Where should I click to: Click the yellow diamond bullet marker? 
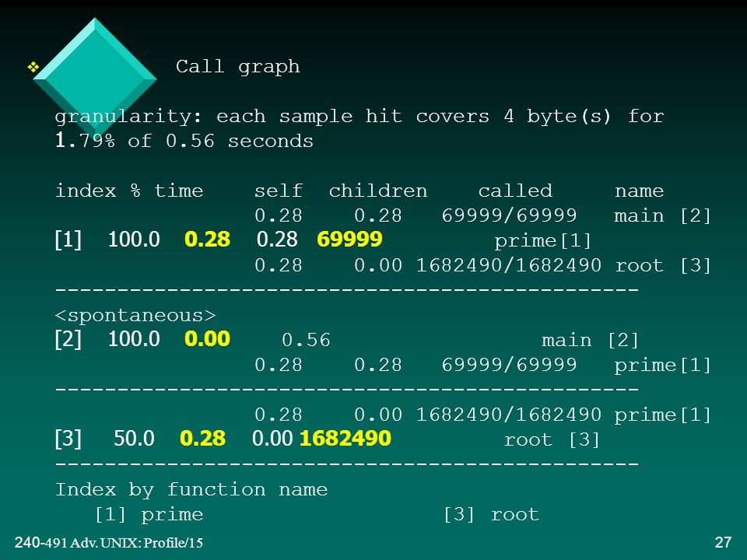pyautogui.click(x=33, y=67)
